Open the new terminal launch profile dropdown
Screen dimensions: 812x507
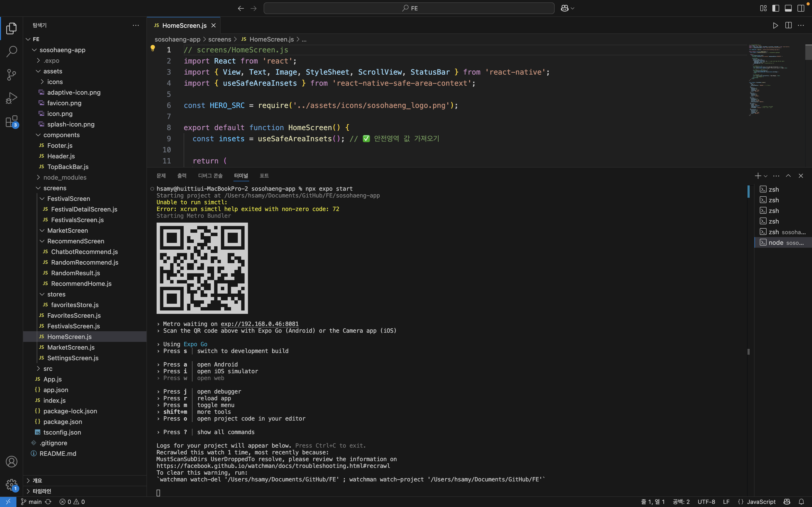[x=766, y=176]
